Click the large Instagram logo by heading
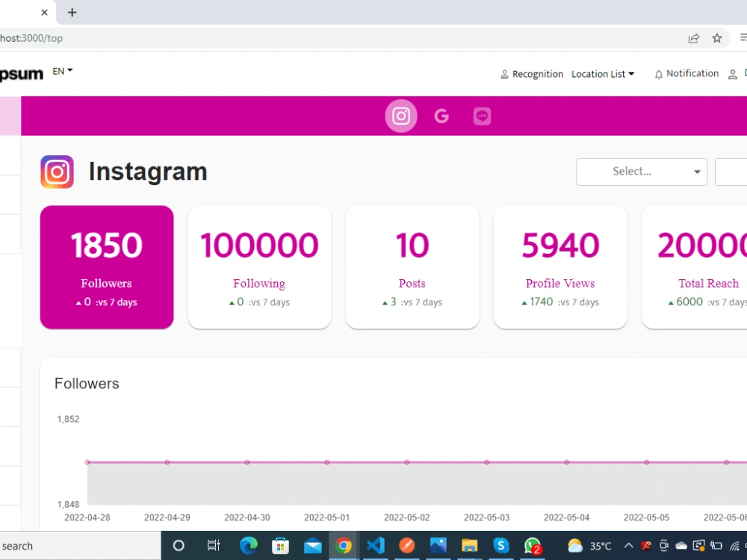Viewport: 747px width, 560px height. point(58,172)
